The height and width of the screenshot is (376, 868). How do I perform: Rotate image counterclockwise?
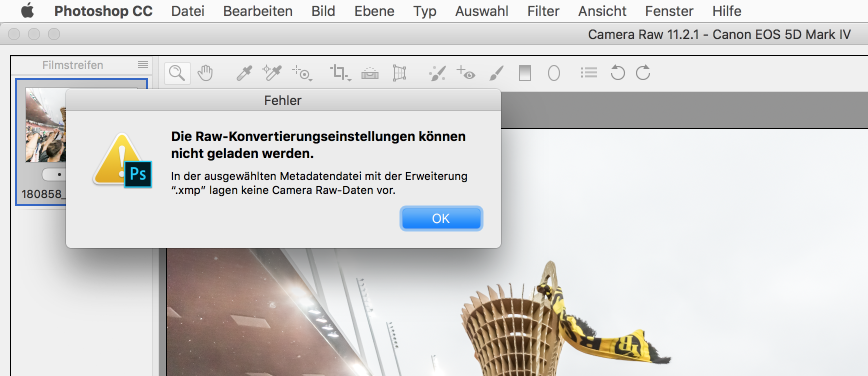[x=617, y=73]
